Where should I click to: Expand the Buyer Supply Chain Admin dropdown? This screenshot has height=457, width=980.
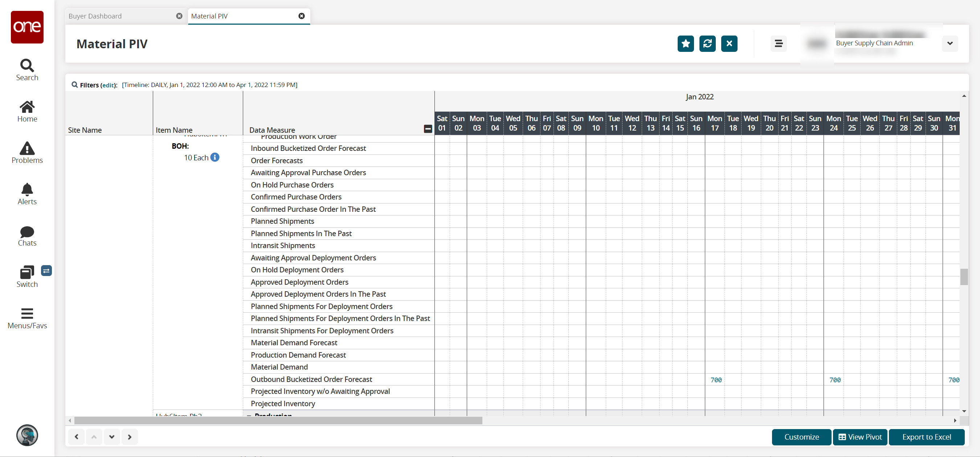tap(951, 44)
